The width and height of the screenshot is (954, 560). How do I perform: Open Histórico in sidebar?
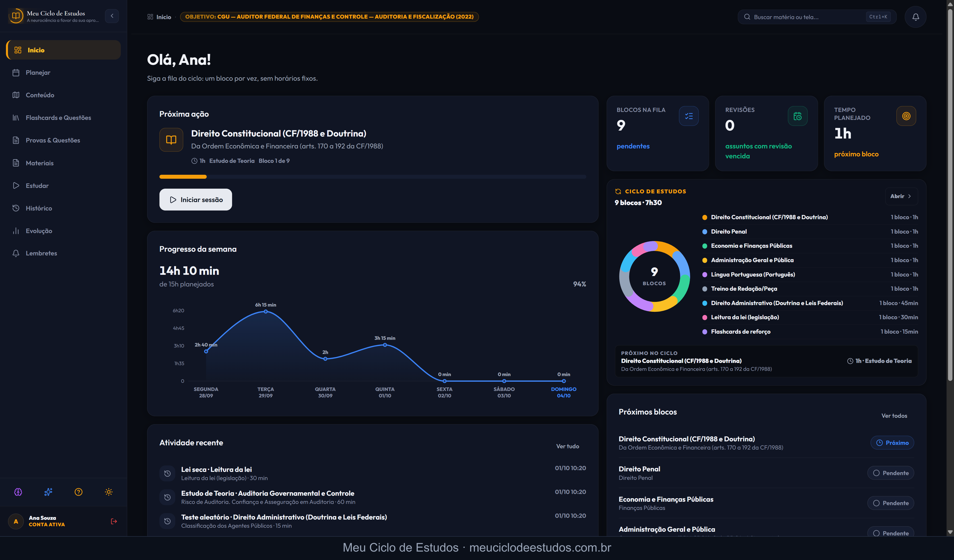(63, 208)
